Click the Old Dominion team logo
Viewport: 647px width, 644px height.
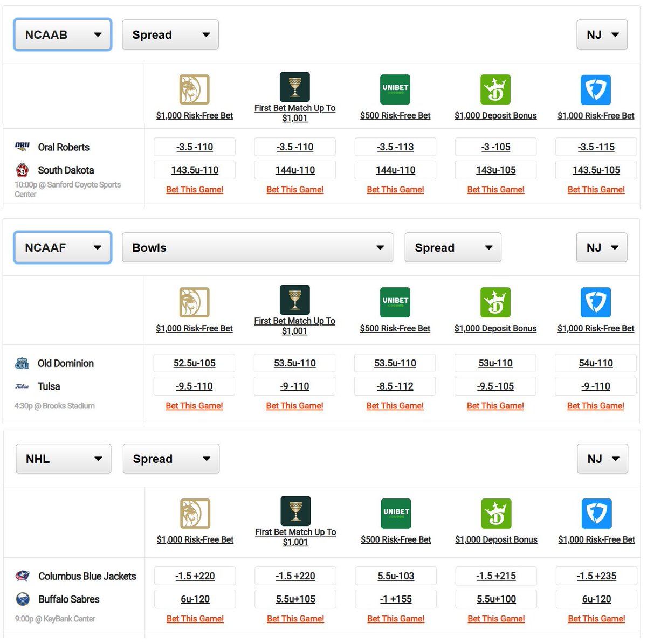coord(22,363)
